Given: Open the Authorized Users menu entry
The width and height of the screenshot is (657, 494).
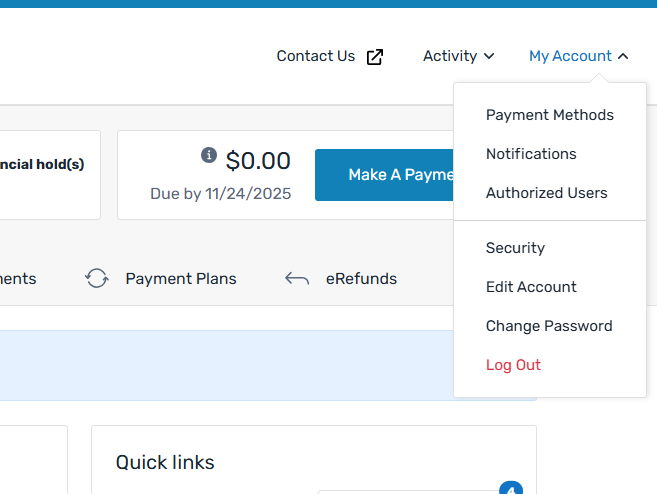Looking at the screenshot, I should [546, 193].
